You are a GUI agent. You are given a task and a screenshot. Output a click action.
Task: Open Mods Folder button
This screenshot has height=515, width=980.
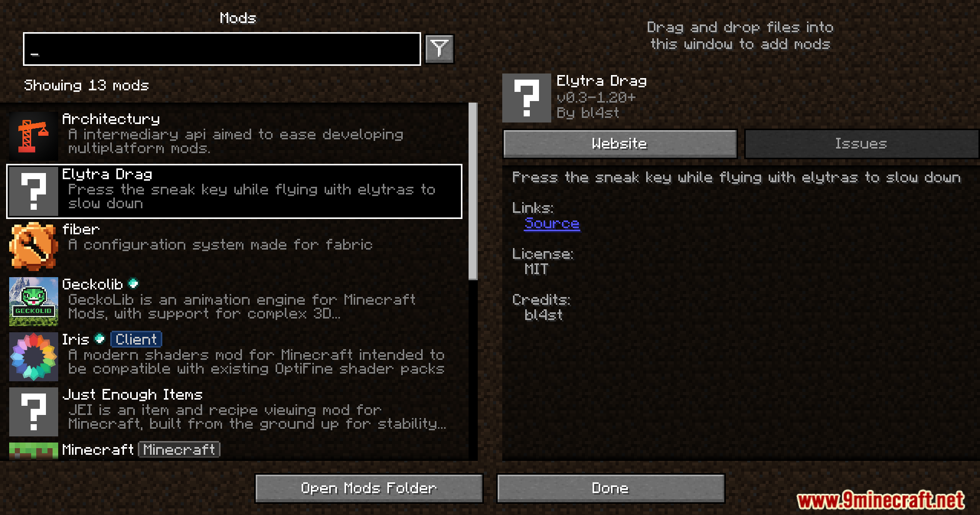[x=369, y=488]
